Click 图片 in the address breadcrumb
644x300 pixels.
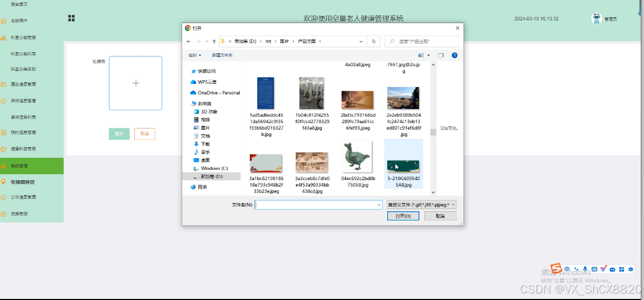pyautogui.click(x=284, y=41)
